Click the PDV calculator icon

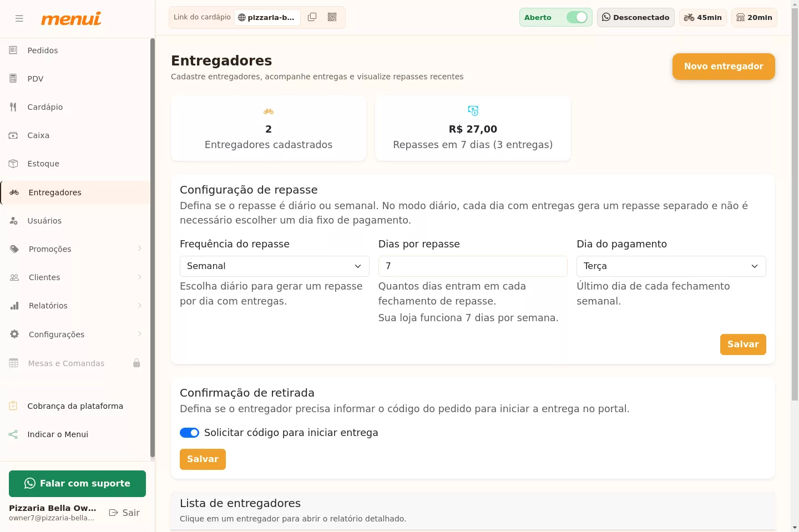13,79
